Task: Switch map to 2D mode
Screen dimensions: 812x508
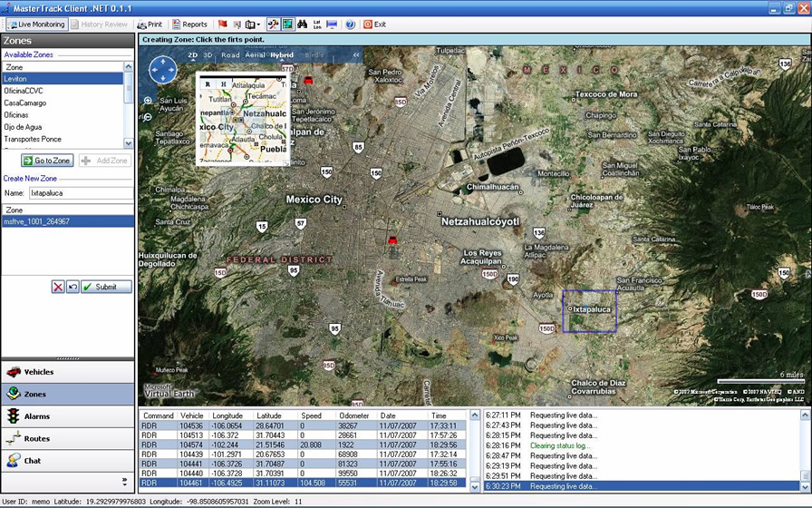Action: pos(193,55)
